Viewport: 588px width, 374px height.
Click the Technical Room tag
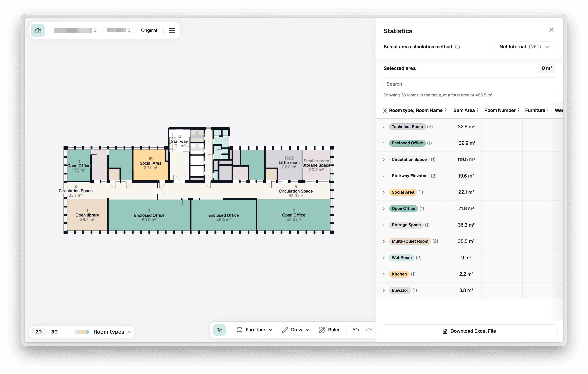tap(407, 127)
